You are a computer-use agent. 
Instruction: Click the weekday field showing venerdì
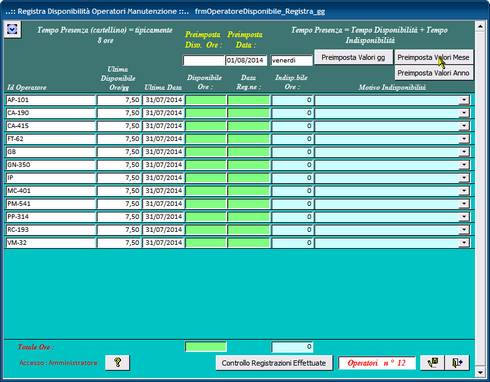(x=291, y=60)
